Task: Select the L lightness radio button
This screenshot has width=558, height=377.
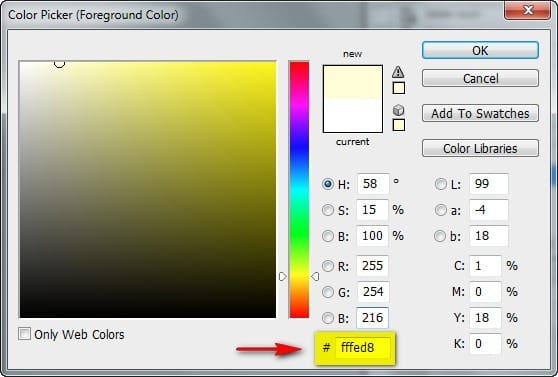Action: (x=441, y=184)
